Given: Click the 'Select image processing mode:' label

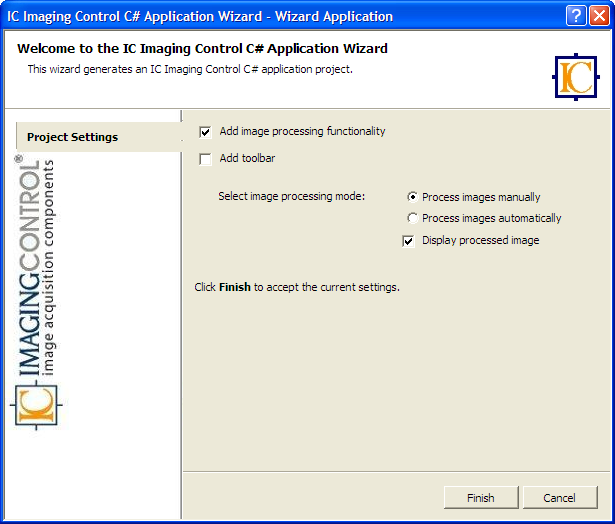Looking at the screenshot, I should click(x=291, y=196).
